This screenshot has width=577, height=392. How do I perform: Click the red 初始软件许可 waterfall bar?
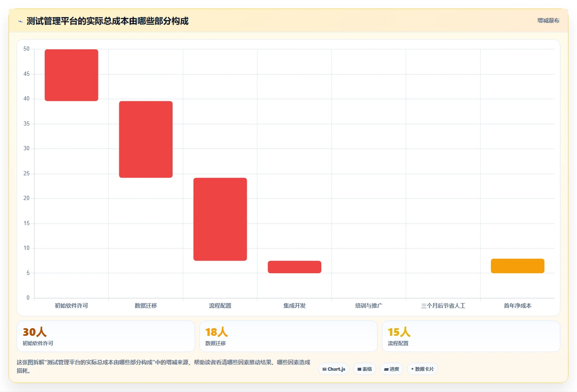click(x=72, y=75)
